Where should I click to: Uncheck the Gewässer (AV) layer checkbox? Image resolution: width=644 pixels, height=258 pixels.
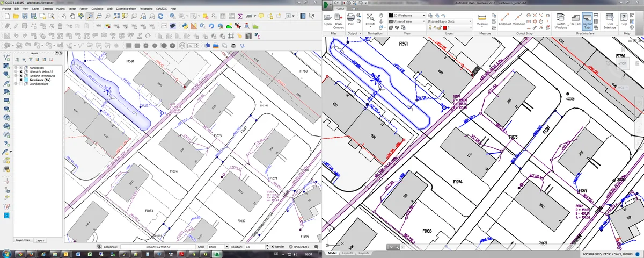click(x=20, y=80)
